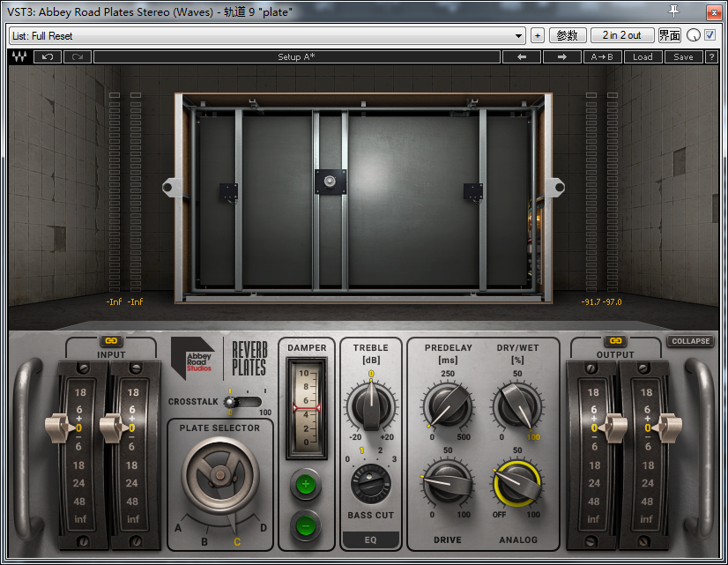Viewport: 728px width, 565px height.
Task: Open the 参数 parameters button
Action: 567,35
